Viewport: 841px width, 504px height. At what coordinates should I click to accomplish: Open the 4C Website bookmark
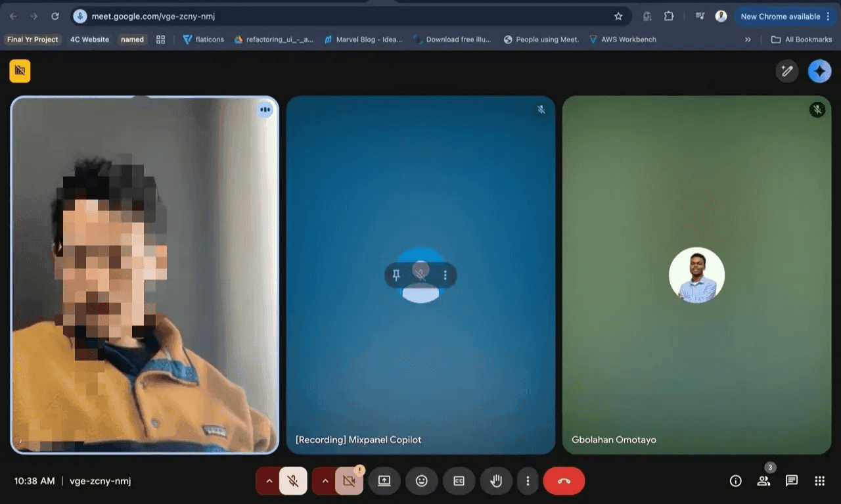[x=89, y=39]
